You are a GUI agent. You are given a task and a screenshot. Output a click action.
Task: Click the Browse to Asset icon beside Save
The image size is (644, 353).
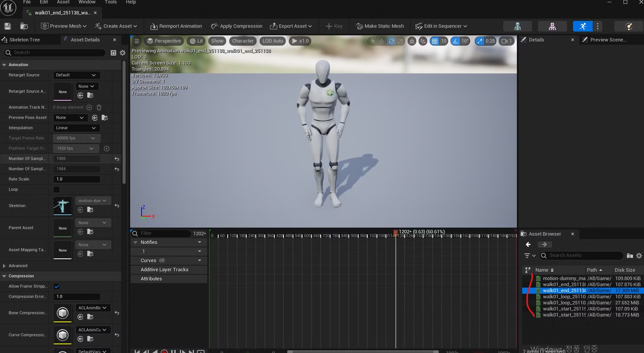tap(24, 26)
